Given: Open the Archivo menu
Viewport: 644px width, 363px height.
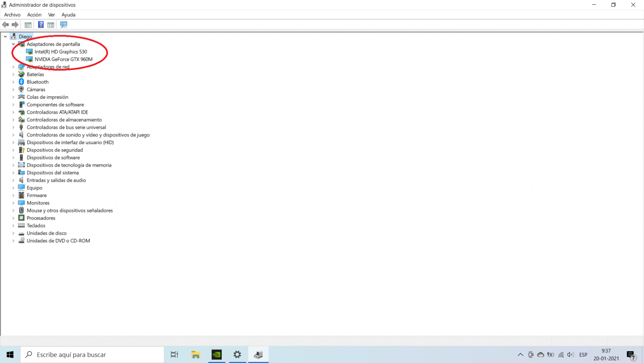Looking at the screenshot, I should tap(12, 15).
